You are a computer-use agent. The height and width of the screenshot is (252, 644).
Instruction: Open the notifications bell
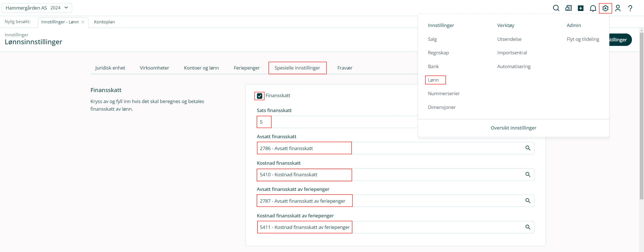tap(593, 8)
